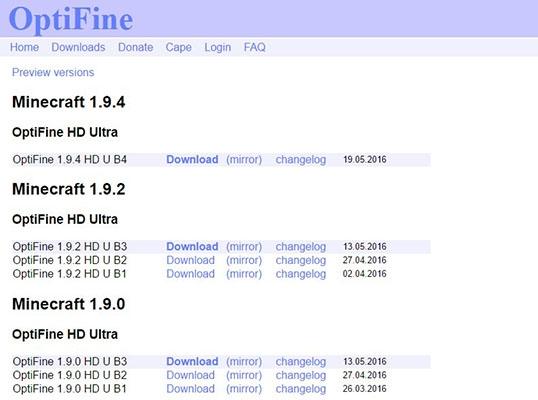
Task: Click the 'OptiFine 1.9.4 HD U B4' name
Action: (70, 160)
